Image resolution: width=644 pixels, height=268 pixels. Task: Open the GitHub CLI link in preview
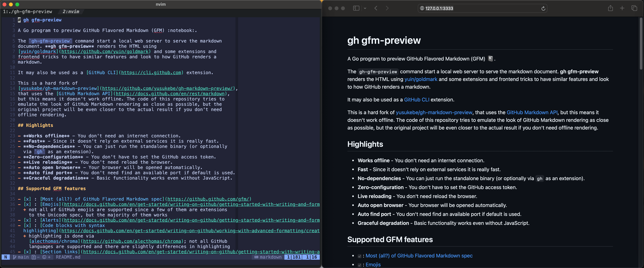[x=417, y=100]
